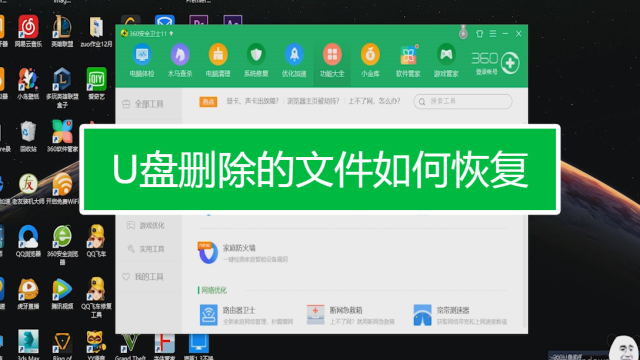The width and height of the screenshot is (640, 360).
Task: Select the Grand Theft desktop shortcut
Action: (130, 346)
